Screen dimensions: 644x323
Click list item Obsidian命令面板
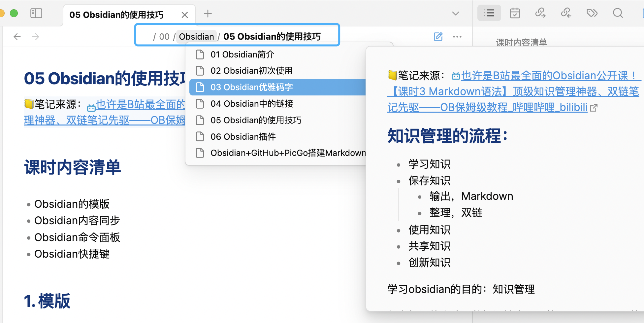pos(77,237)
